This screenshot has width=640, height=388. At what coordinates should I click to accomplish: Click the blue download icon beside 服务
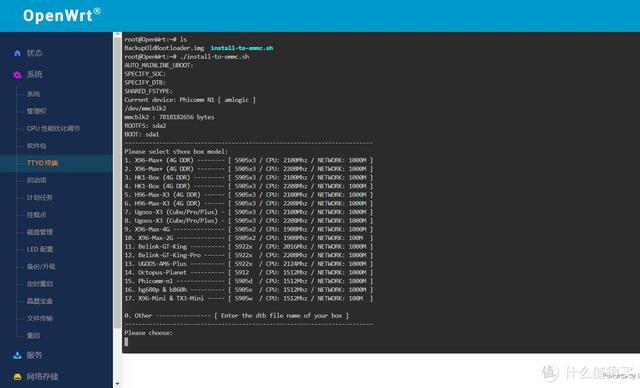point(17,355)
